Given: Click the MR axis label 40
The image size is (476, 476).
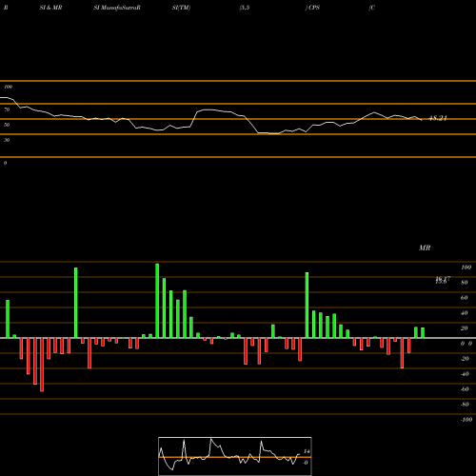Looking at the screenshot, I should (465, 313).
